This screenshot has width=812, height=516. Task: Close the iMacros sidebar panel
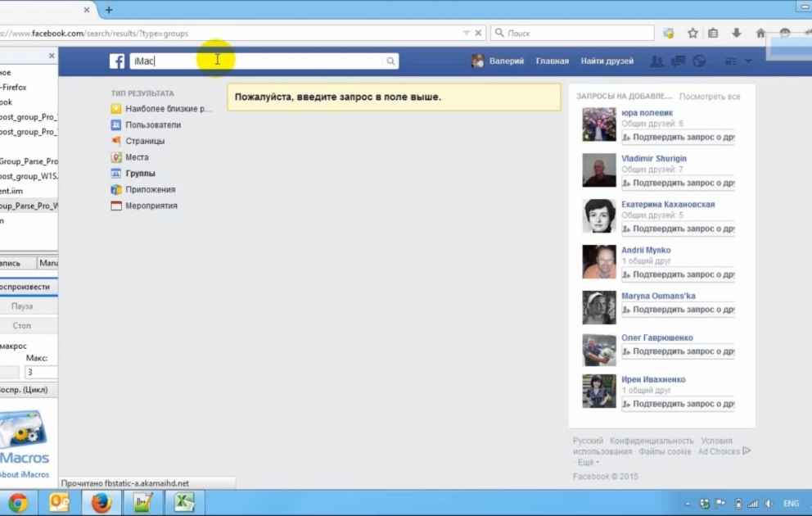pos(52,56)
